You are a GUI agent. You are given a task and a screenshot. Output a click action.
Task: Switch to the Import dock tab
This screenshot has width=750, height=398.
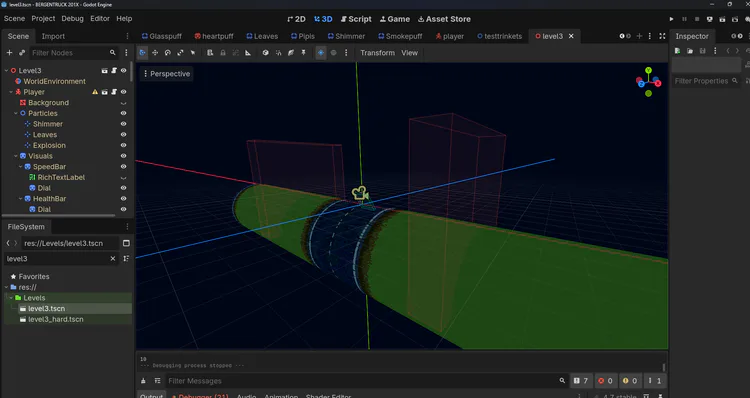(53, 36)
